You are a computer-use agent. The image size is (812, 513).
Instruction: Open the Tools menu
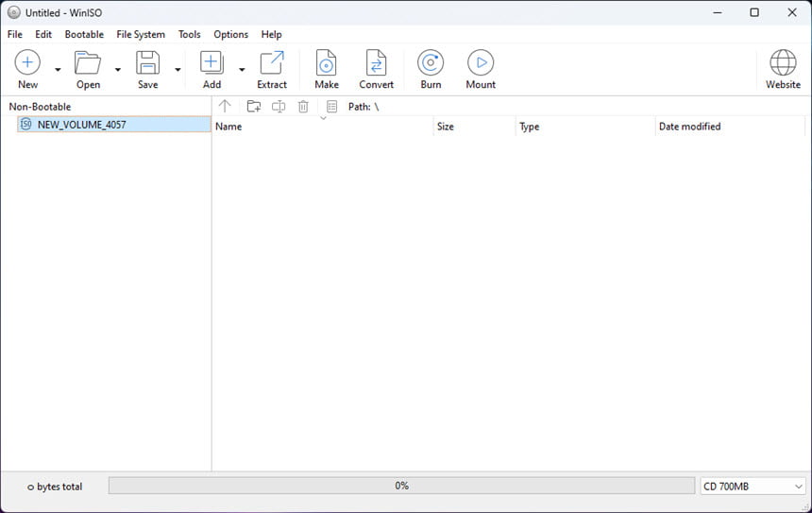(189, 34)
